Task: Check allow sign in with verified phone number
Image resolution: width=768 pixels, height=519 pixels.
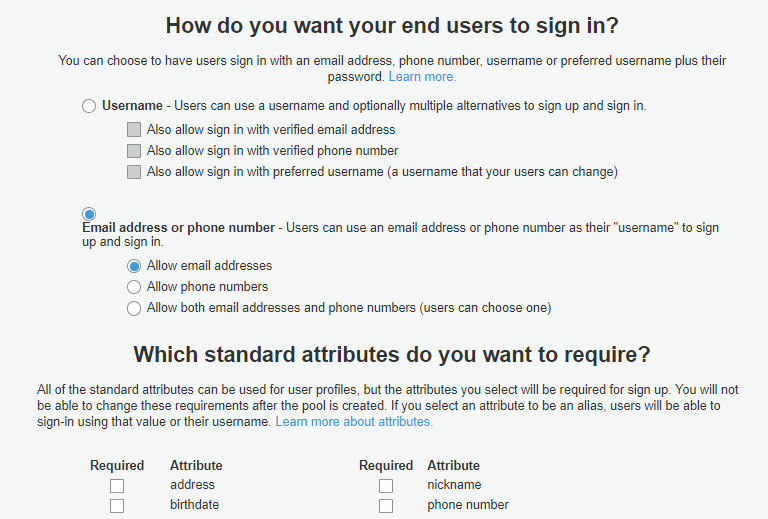Action: [x=134, y=151]
